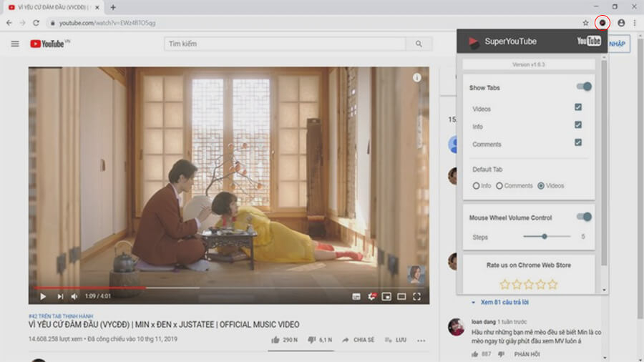Screen dimensions: 644x362
Task: Uncheck the Comments checkbox
Action: [578, 142]
